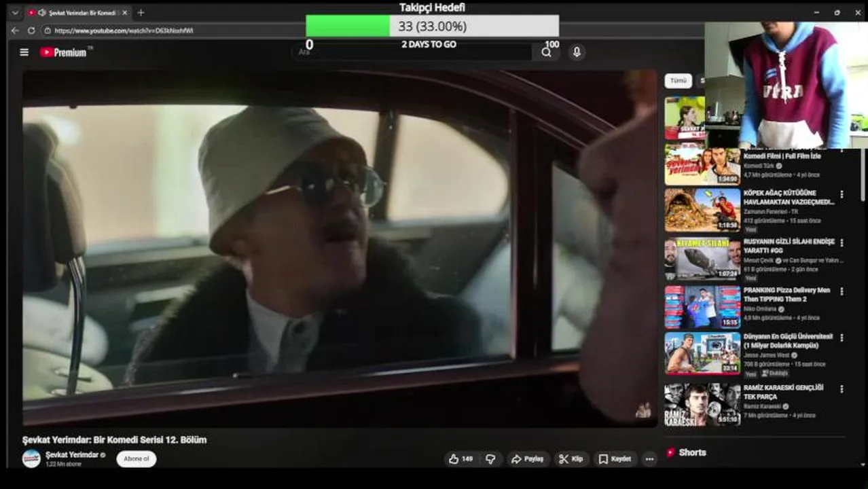
Task: Click the search magnifier button
Action: point(546,52)
